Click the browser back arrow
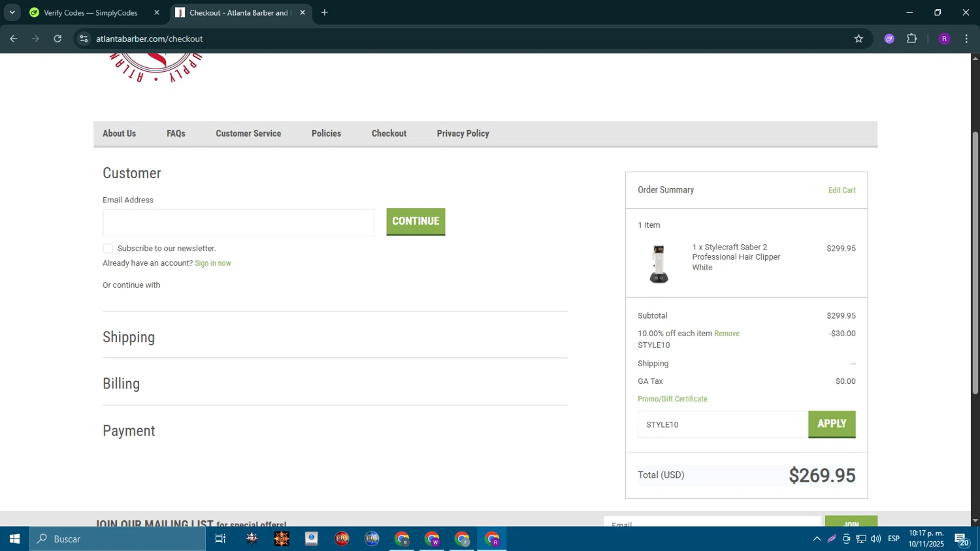Viewport: 980px width, 551px height. point(13,39)
